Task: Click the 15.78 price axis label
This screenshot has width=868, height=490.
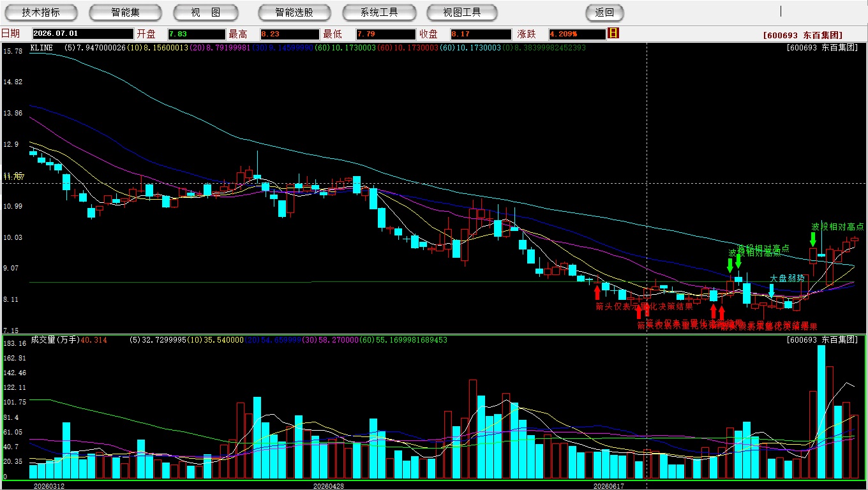Action: [13, 51]
